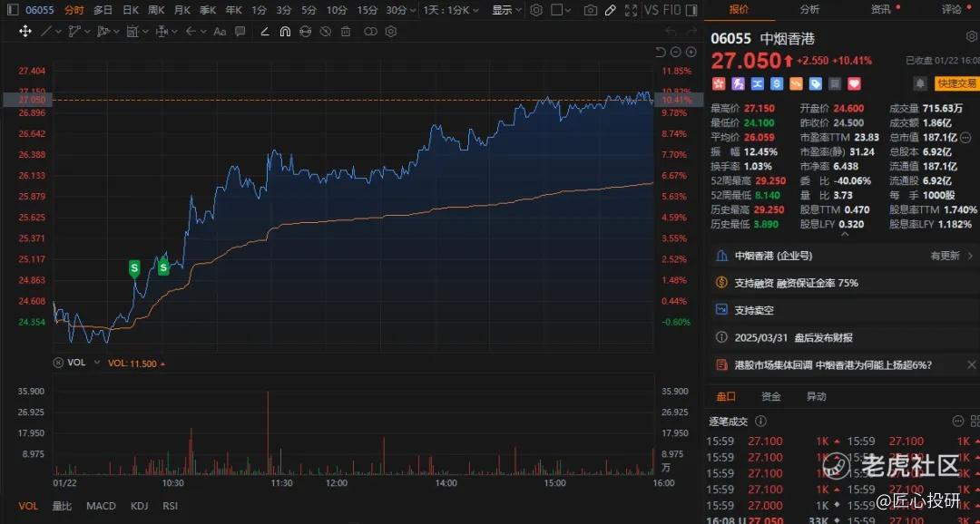Image resolution: width=980 pixels, height=524 pixels.
Task: Toggle linked drawings circles icon
Action: (x=370, y=31)
